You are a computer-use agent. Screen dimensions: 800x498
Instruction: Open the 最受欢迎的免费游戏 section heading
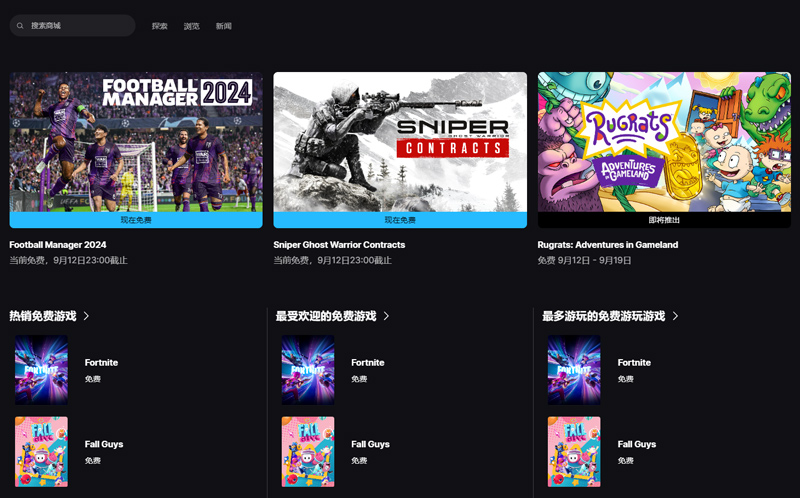tap(326, 316)
